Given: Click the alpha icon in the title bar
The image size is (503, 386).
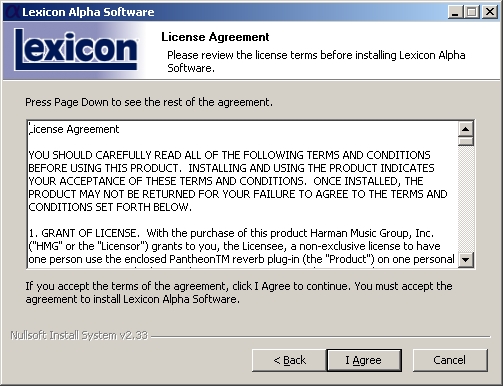Looking at the screenshot, I should pos(12,12).
